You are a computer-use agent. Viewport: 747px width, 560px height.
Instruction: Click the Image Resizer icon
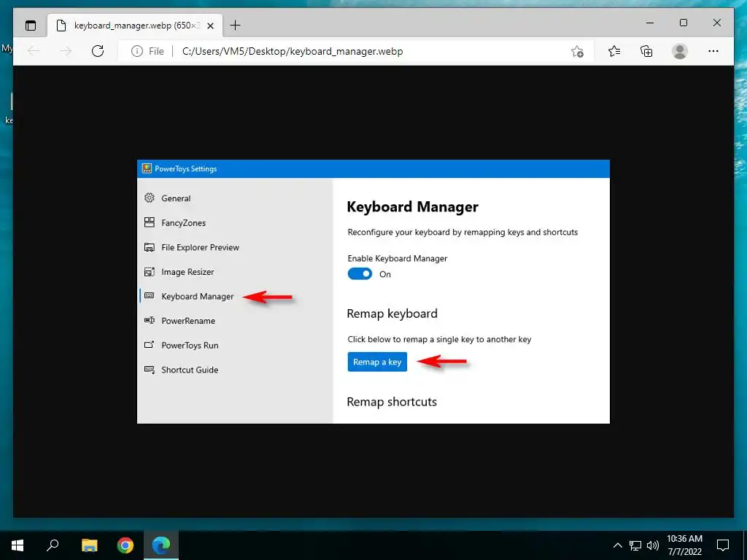pyautogui.click(x=149, y=271)
